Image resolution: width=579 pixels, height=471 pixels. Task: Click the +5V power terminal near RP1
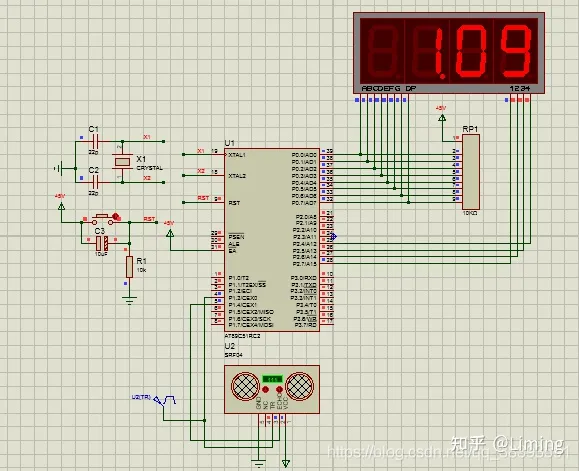[442, 118]
